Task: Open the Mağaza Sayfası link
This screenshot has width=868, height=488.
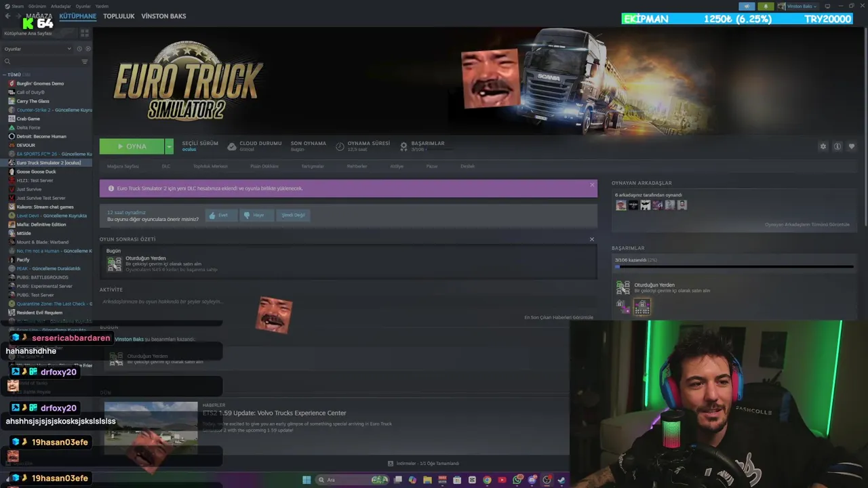Action: coord(123,166)
